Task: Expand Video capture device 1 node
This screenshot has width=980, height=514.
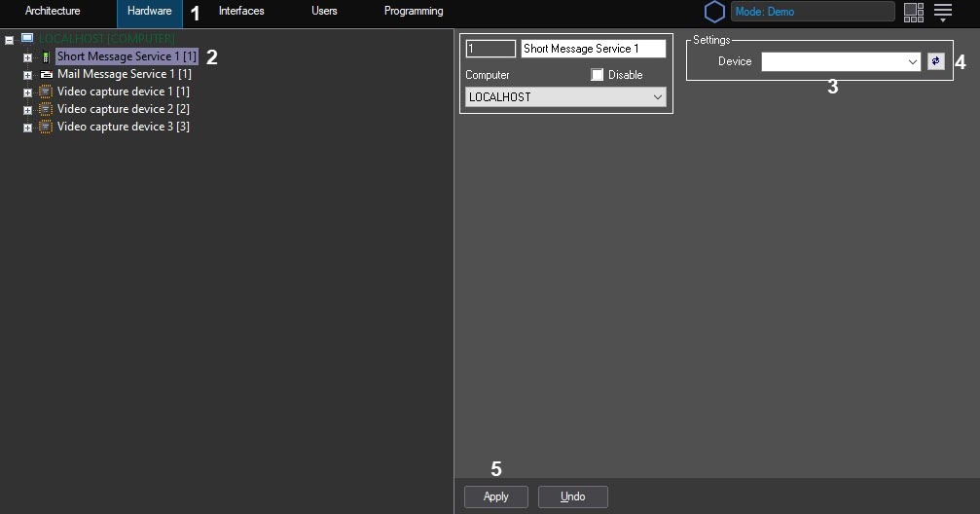Action: 27,92
